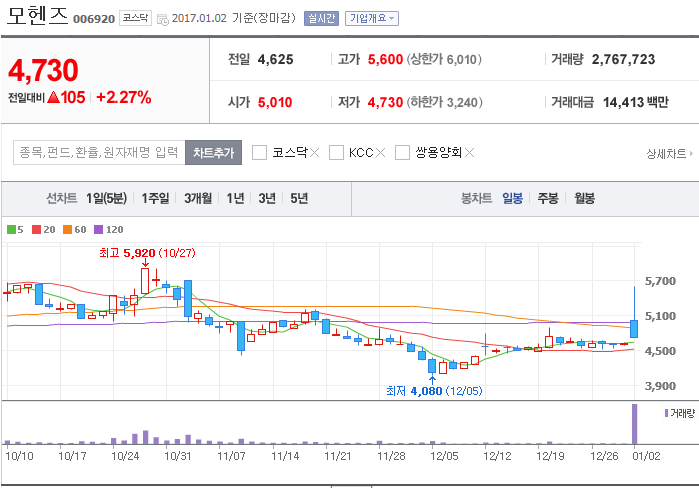Select the 1일(5분) line chart tab
This screenshot has width=699, height=488.
point(107,198)
